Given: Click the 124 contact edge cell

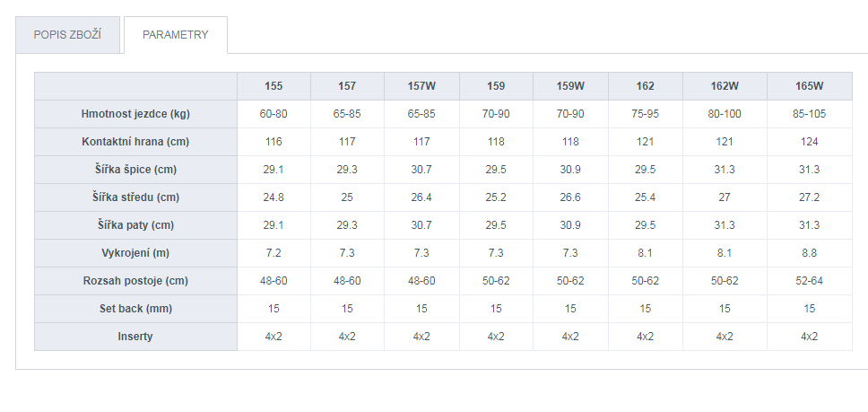Looking at the screenshot, I should pyautogui.click(x=809, y=142).
